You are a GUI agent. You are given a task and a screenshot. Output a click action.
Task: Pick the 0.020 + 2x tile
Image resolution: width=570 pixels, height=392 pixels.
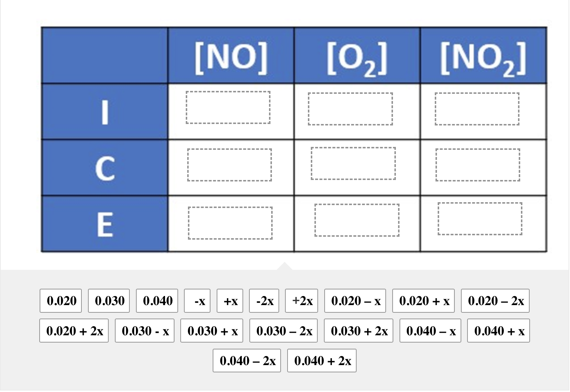pos(74,331)
